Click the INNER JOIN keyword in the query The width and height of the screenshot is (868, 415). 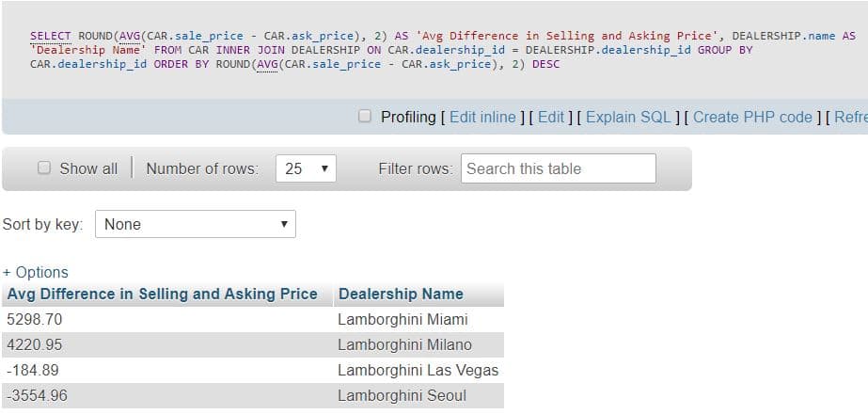(250, 50)
